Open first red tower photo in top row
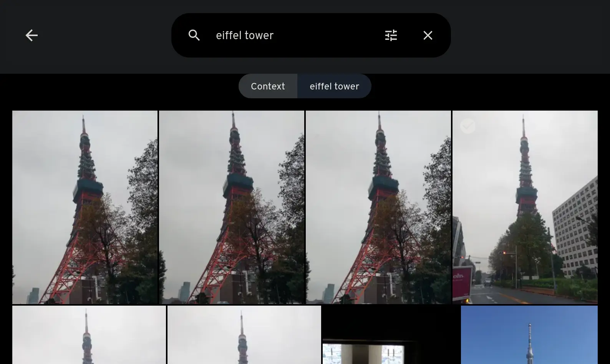 pyautogui.click(x=85, y=207)
